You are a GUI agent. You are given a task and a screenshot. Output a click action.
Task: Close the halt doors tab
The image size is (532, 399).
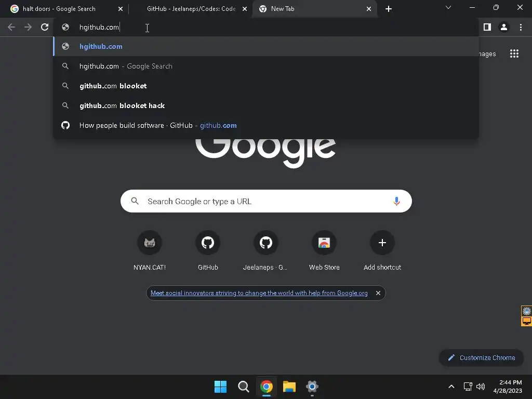[121, 9]
